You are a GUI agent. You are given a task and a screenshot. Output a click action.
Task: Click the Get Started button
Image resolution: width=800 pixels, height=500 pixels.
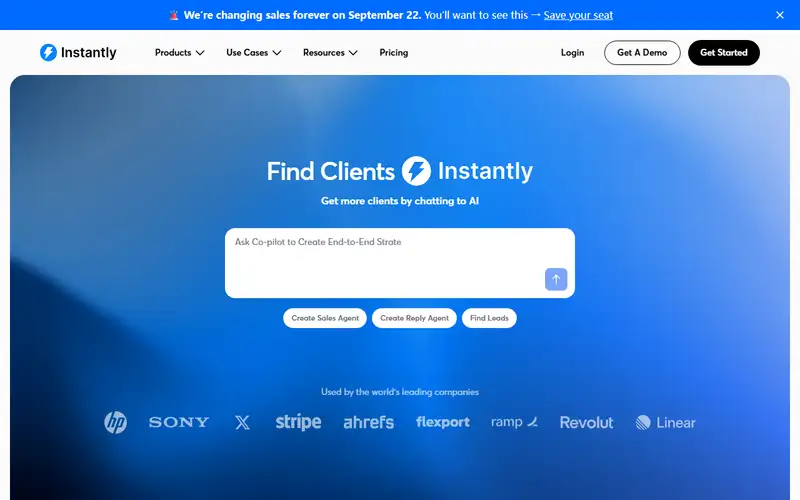tap(723, 53)
